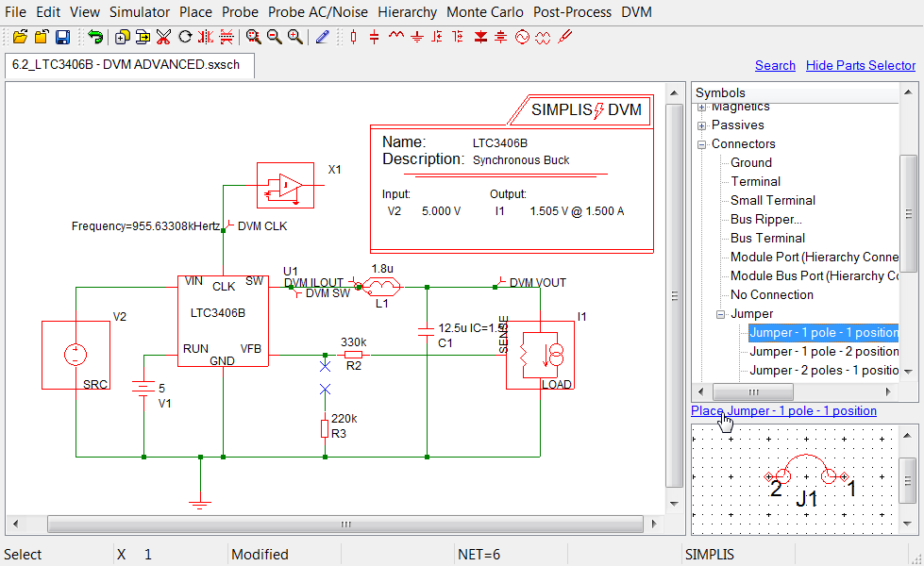
Task: Click the green Undo arrow icon
Action: tap(95, 38)
